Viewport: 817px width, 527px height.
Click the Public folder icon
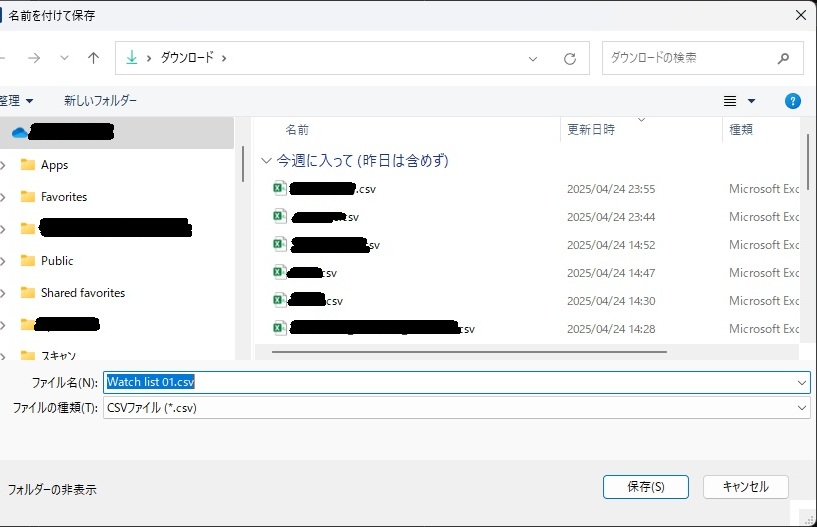point(28,260)
